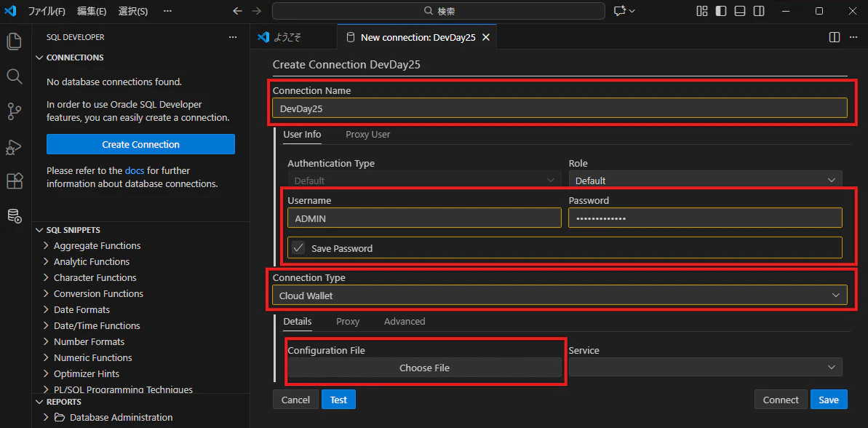Open the Copilot chat icon in title bar
This screenshot has height=428, width=868.
click(624, 11)
